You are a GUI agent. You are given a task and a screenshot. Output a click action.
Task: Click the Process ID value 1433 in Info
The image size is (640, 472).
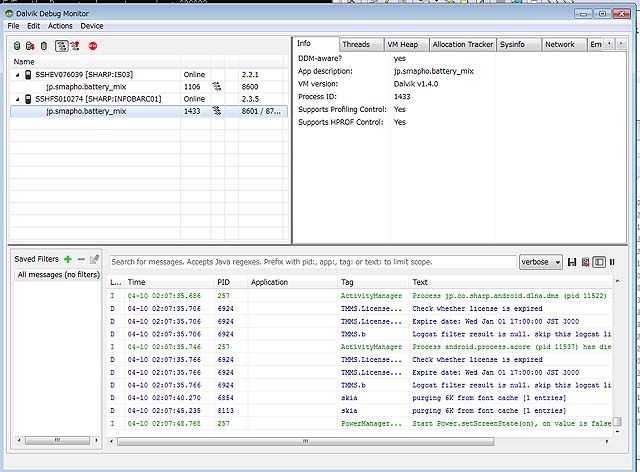click(402, 96)
